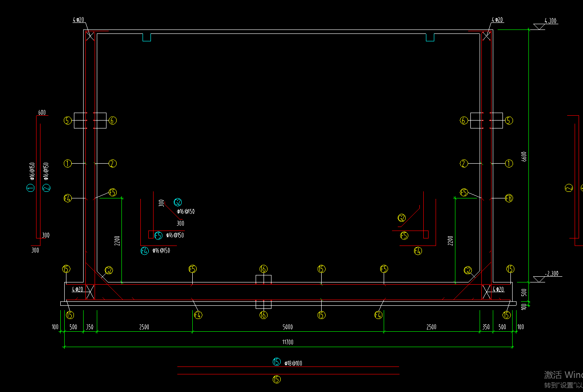Click yellow tag 1 outside the right wall
The width and height of the screenshot is (583, 392).
click(x=509, y=164)
